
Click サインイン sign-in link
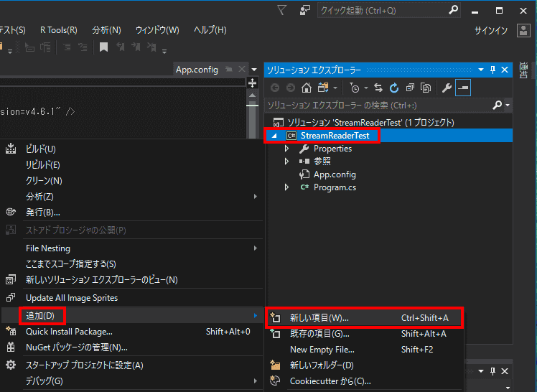tap(491, 31)
